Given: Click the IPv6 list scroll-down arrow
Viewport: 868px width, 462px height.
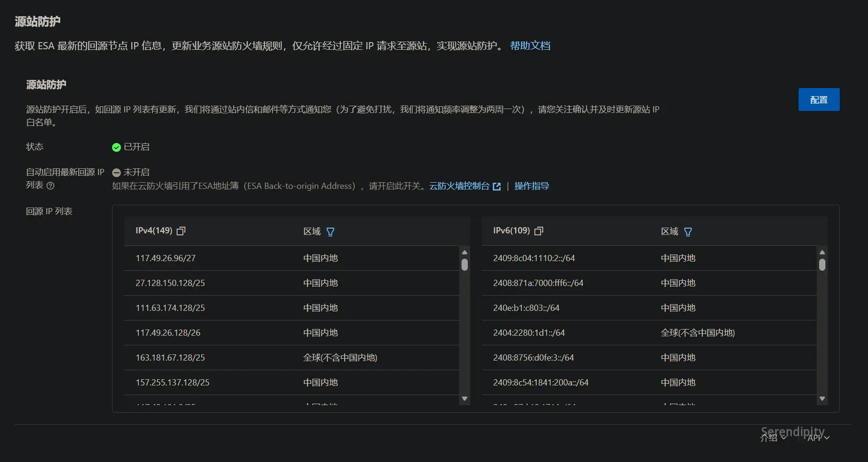Looking at the screenshot, I should click(x=822, y=398).
